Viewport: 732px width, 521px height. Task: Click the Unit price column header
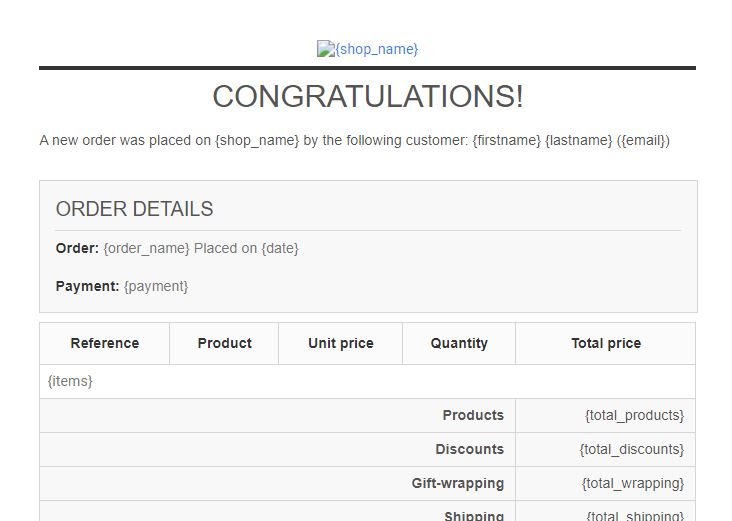tap(340, 343)
